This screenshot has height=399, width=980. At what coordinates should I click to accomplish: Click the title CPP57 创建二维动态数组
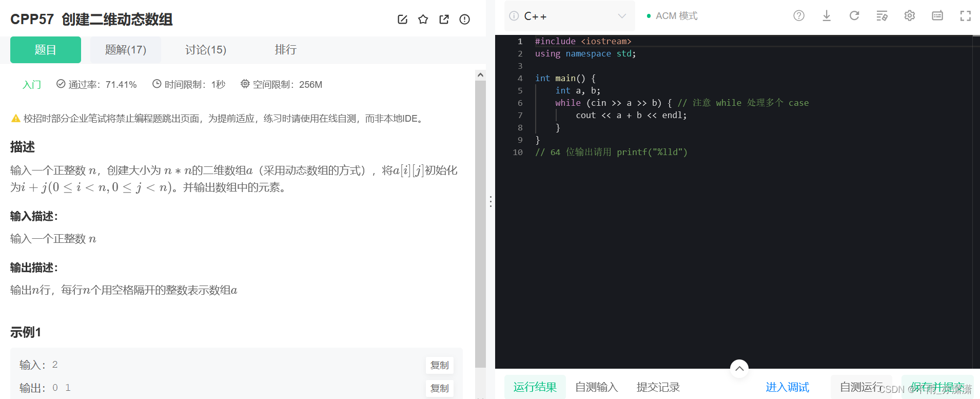[91, 20]
